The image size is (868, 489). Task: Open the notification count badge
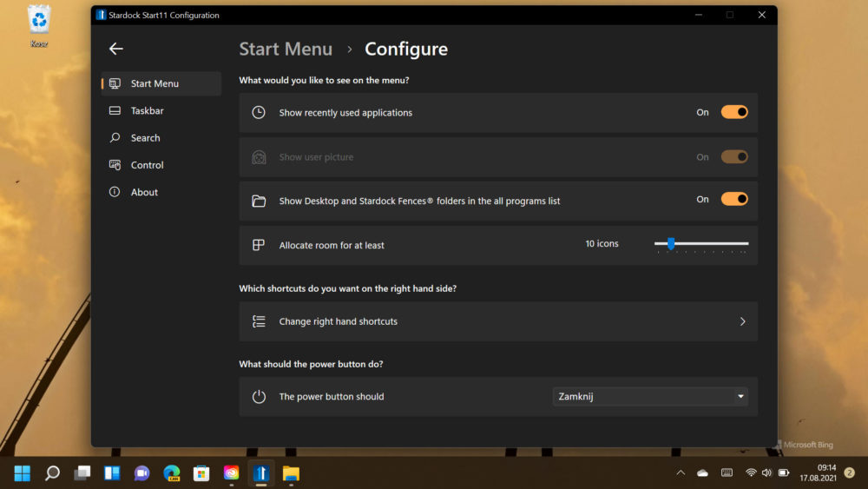(x=850, y=473)
